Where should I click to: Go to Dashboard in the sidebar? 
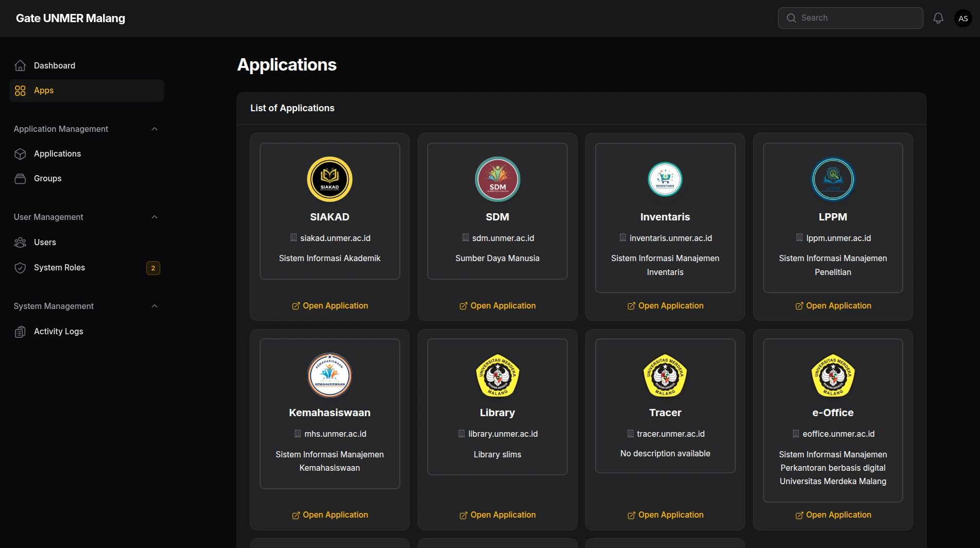coord(87,65)
